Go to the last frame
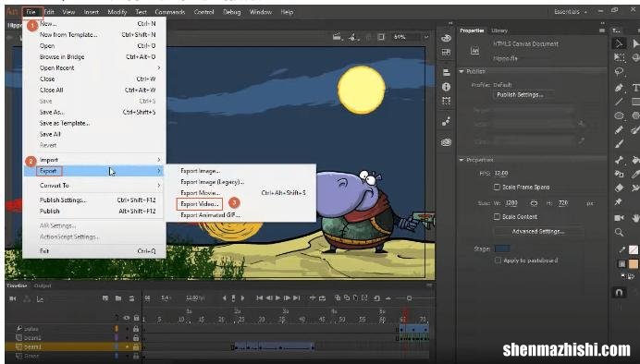 pyautogui.click(x=297, y=298)
